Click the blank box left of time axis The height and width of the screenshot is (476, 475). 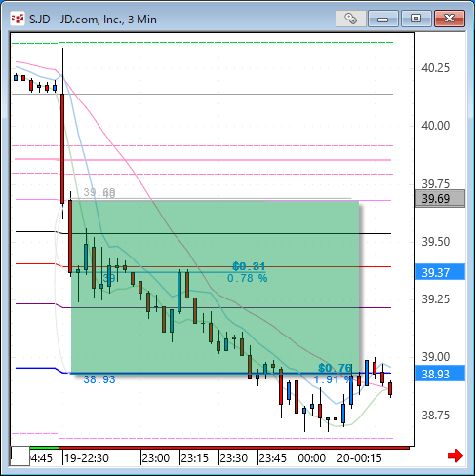(20, 456)
